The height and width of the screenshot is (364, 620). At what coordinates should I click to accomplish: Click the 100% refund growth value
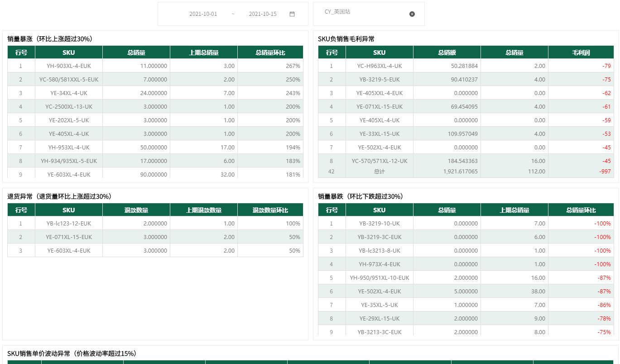(293, 224)
